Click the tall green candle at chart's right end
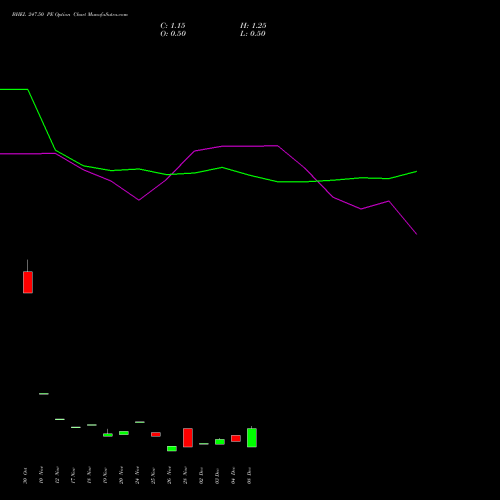The width and height of the screenshot is (500, 500). [252, 438]
